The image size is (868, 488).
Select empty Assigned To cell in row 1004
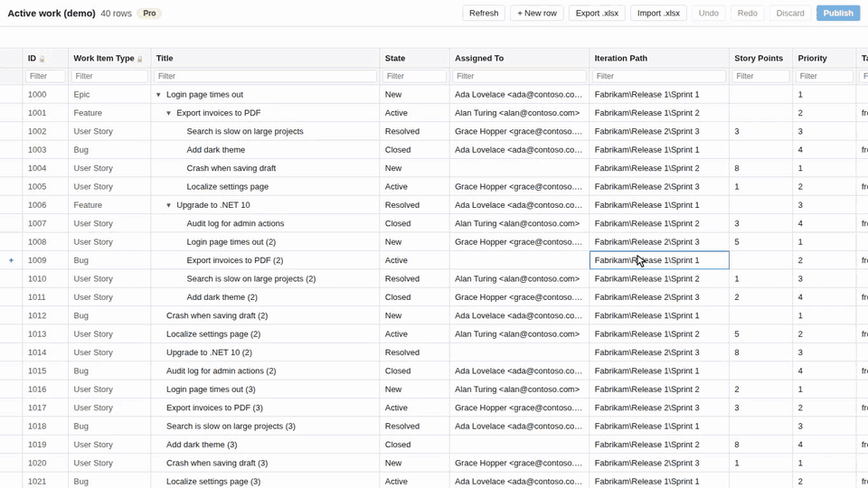click(519, 168)
